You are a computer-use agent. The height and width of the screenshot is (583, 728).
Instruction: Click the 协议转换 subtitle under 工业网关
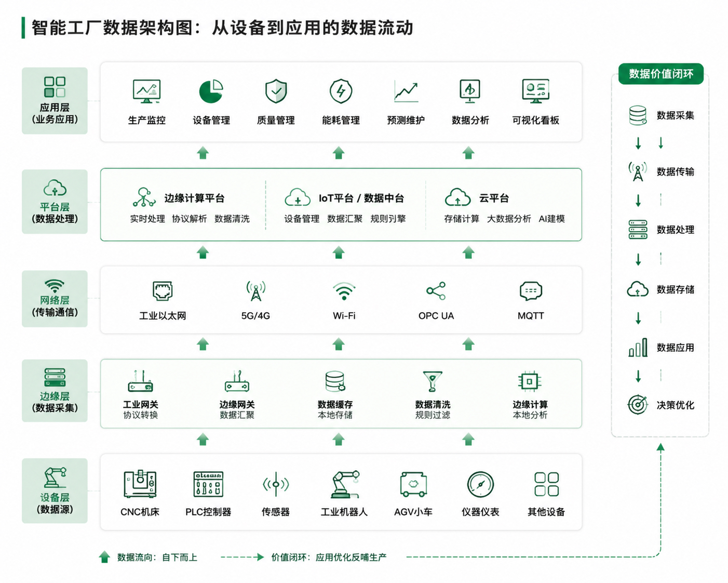[140, 415]
